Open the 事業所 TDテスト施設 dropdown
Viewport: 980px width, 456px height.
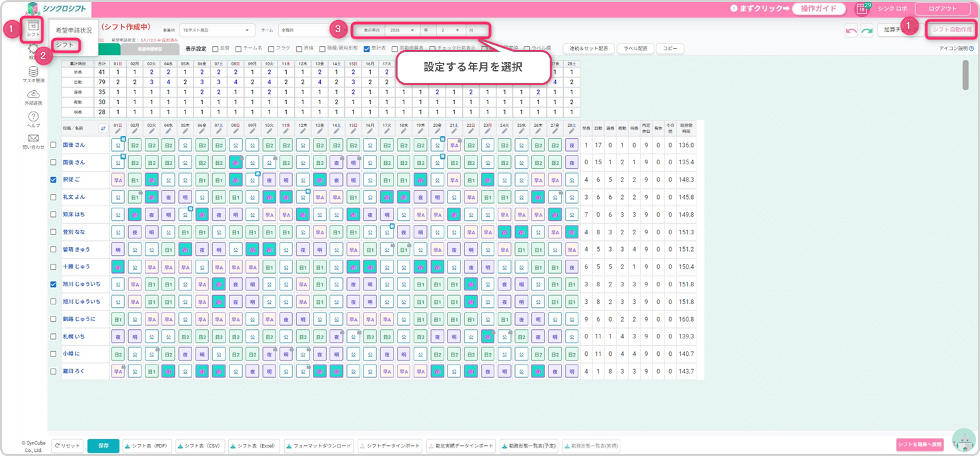pyautogui.click(x=217, y=31)
